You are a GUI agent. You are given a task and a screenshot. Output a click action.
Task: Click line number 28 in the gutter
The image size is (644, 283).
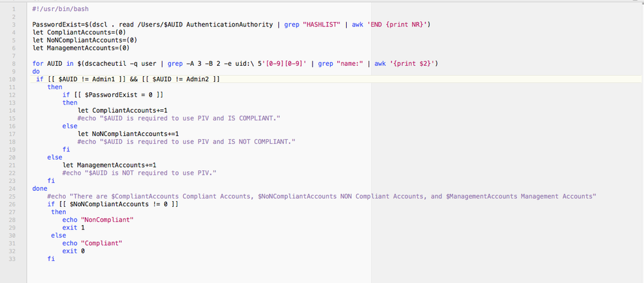coord(13,220)
